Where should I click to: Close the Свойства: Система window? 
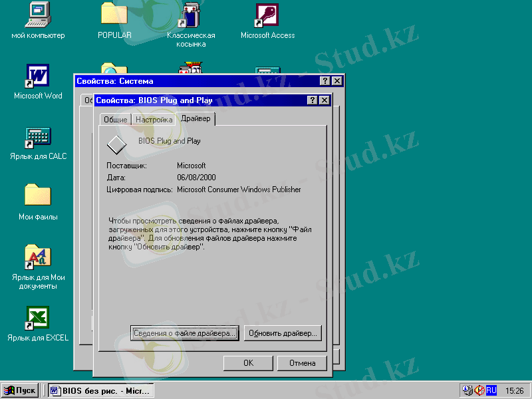(x=337, y=80)
